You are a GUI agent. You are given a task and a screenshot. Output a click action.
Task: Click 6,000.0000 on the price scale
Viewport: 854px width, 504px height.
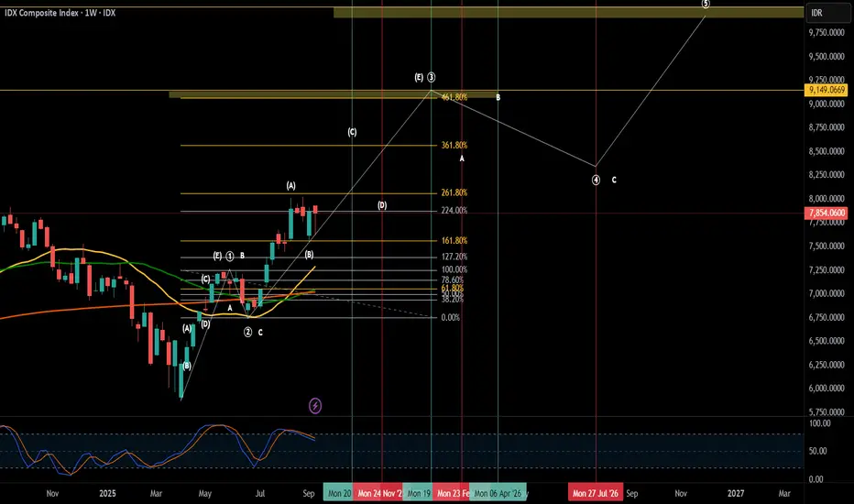[827, 388]
